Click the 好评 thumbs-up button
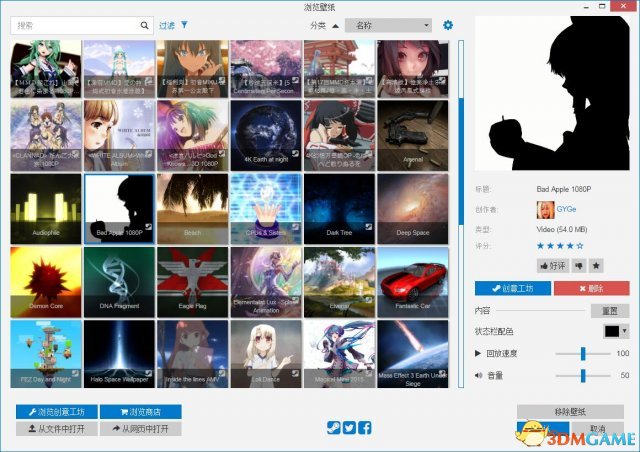The image size is (640, 452). (x=552, y=265)
